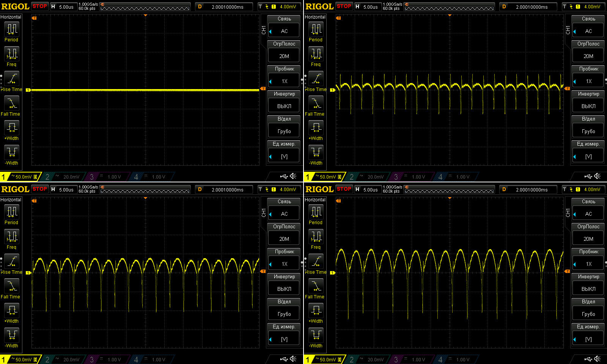Choose Rise Time icon in bottom-left scope
607x364 pixels.
(12, 261)
